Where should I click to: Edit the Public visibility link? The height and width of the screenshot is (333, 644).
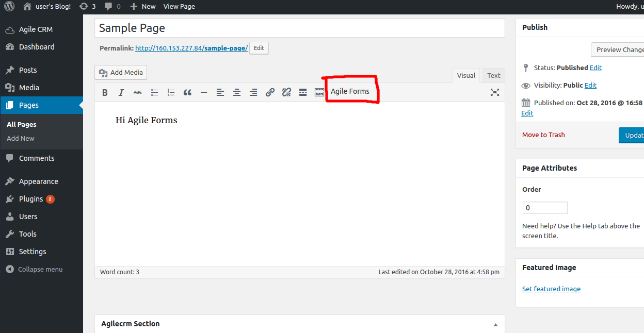coord(590,85)
